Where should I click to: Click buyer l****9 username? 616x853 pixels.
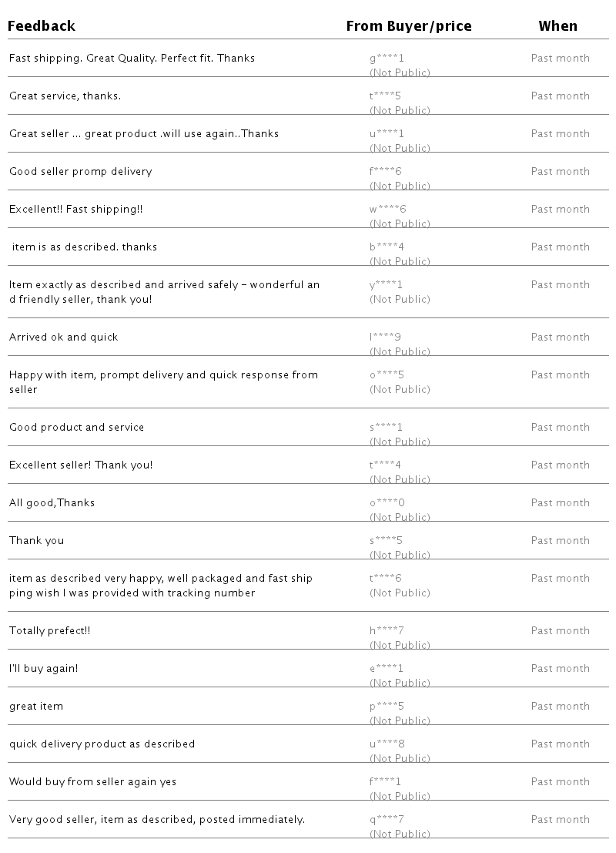point(385,338)
